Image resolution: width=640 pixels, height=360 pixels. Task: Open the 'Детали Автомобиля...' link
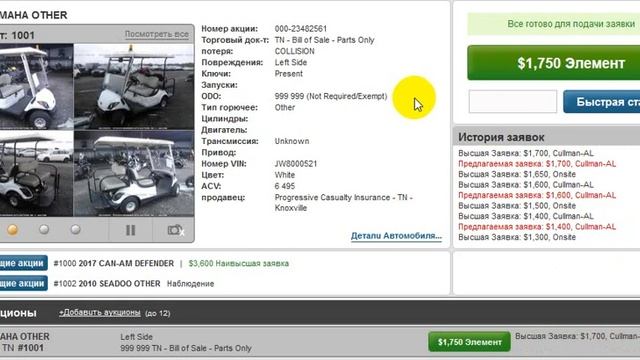click(x=396, y=236)
